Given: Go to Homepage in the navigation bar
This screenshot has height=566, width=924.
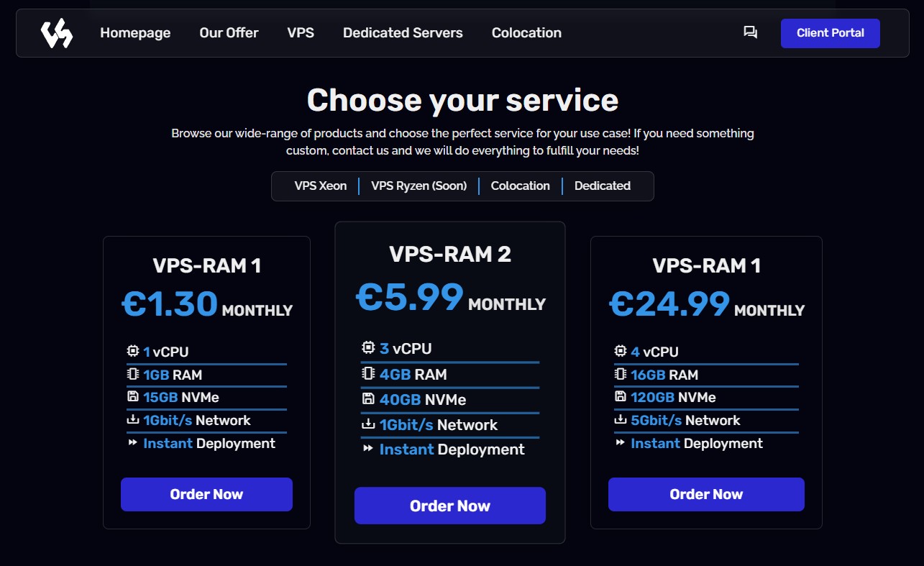Looking at the screenshot, I should [x=135, y=33].
